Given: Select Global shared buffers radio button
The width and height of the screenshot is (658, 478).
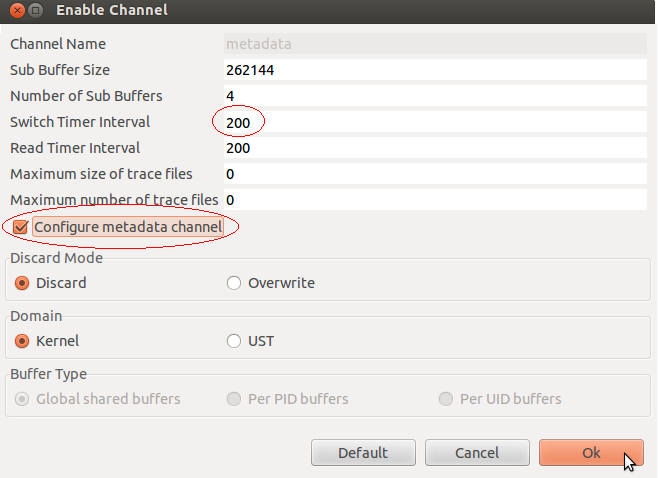Looking at the screenshot, I should (x=22, y=399).
